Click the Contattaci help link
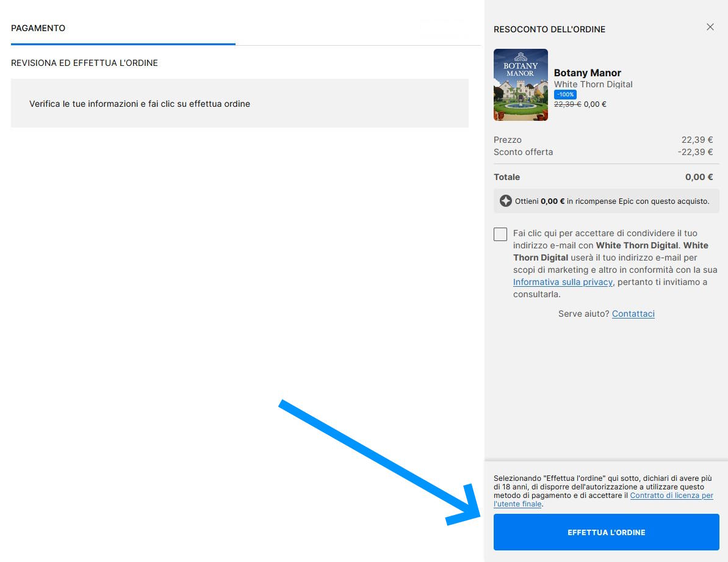The width and height of the screenshot is (728, 562). point(633,314)
